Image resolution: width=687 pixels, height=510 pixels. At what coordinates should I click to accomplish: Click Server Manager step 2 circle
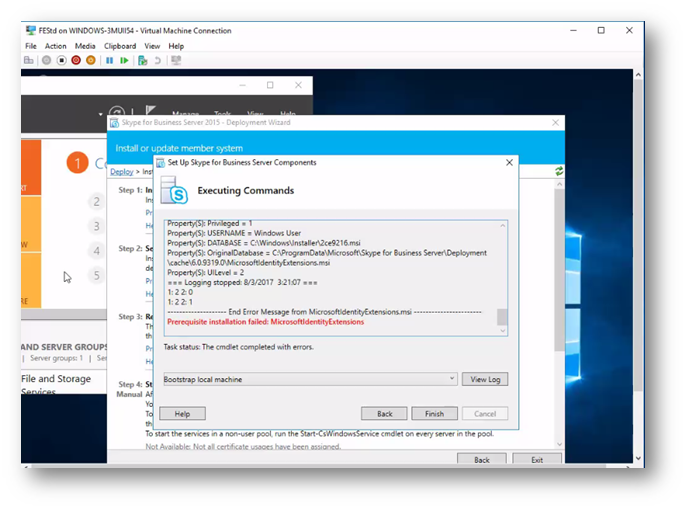click(96, 202)
